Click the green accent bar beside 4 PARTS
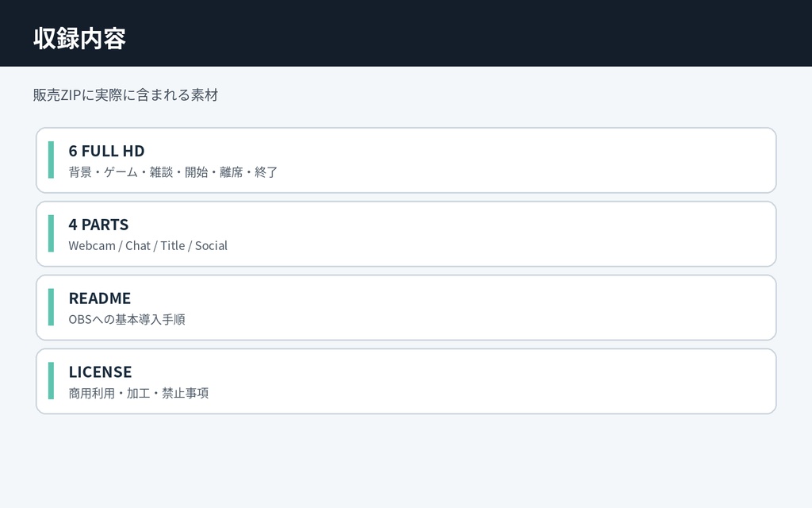812x508 pixels. (x=51, y=233)
